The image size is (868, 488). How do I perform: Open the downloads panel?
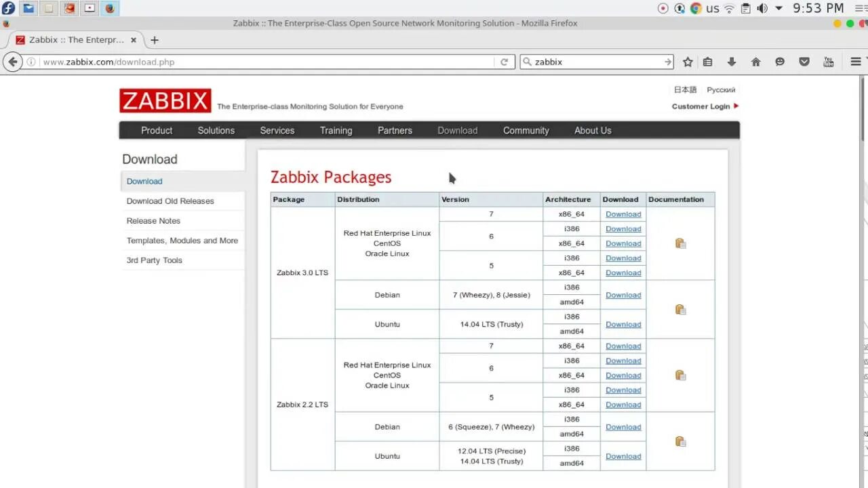pos(732,62)
